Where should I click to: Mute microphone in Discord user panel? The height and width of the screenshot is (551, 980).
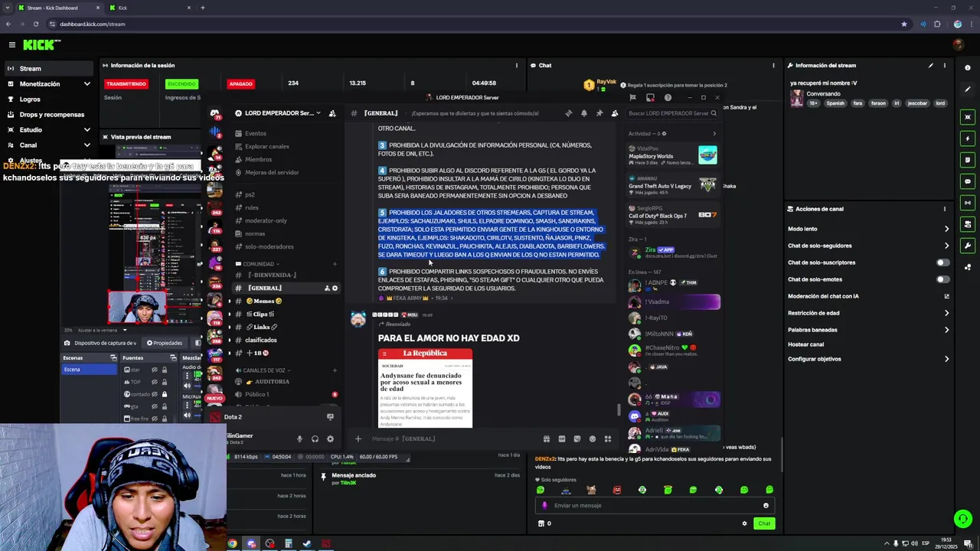[299, 439]
